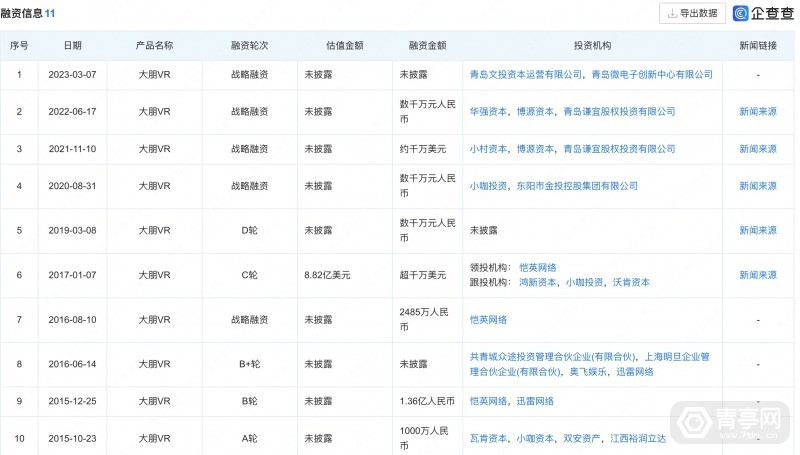Viewport: 800px width, 455px height.
Task: Open 小村资本 investor link
Action: [x=488, y=149]
